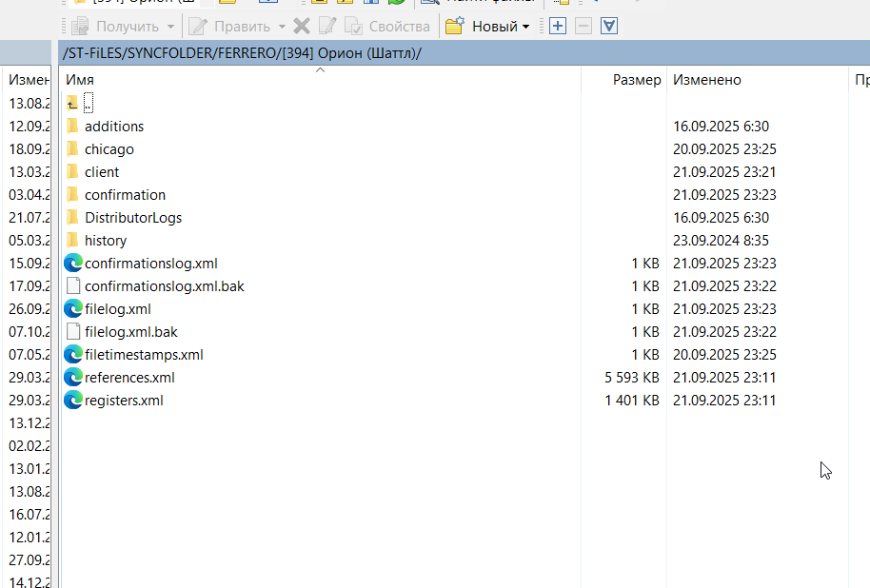
Task: Expand the Новый dropdown arrow
Action: click(526, 27)
